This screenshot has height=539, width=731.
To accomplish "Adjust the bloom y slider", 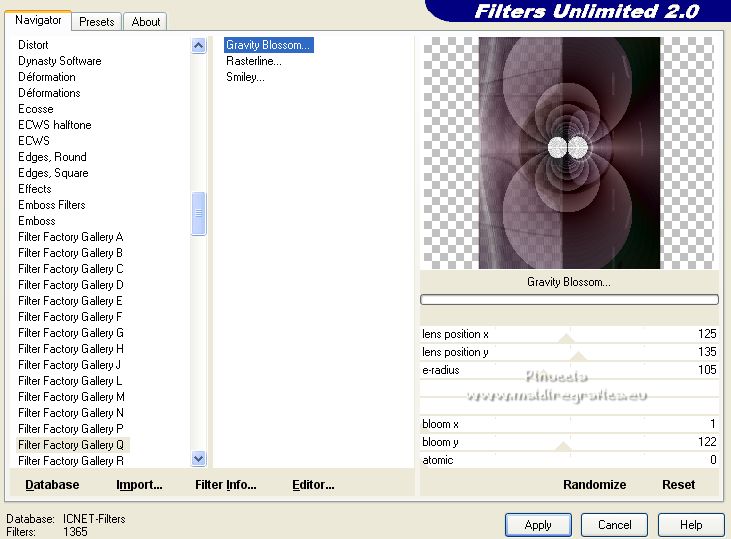I will [x=569, y=442].
